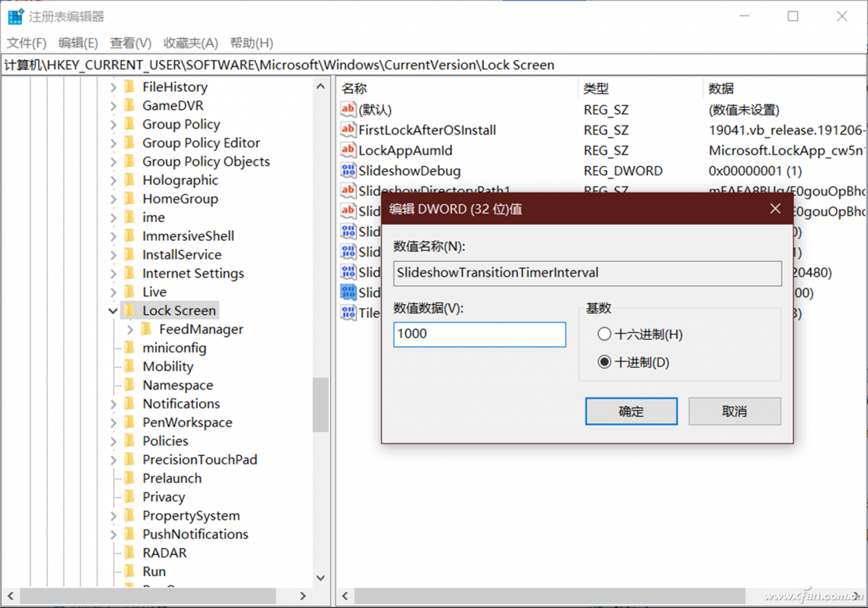Viewport: 868px width, 608px height.
Task: Click the HomeGroup folder icon
Action: point(129,199)
